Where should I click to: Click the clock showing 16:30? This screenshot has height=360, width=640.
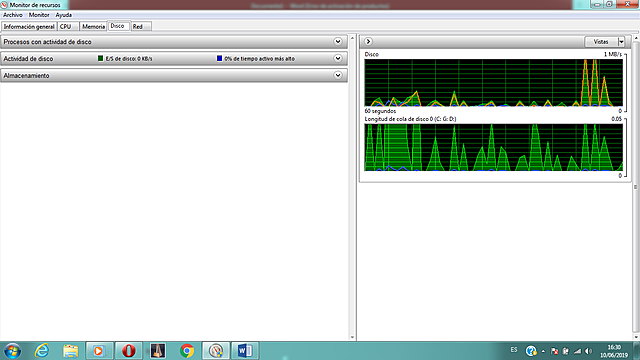click(614, 347)
